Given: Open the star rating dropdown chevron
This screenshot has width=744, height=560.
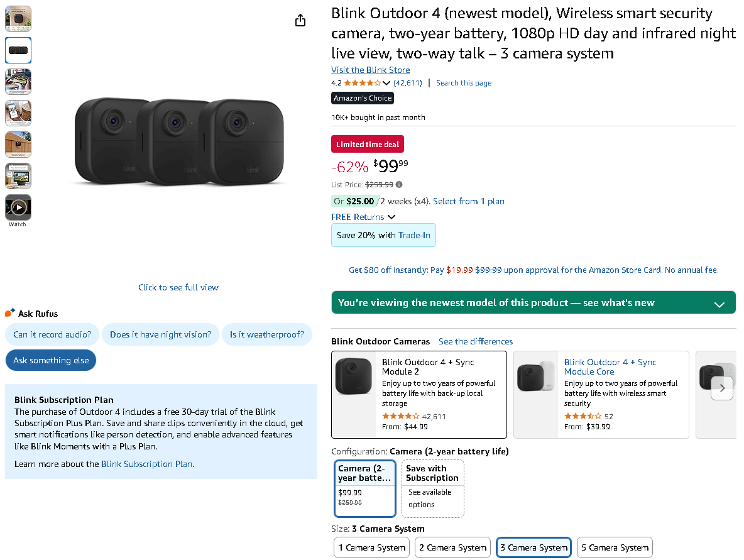Looking at the screenshot, I should point(386,83).
